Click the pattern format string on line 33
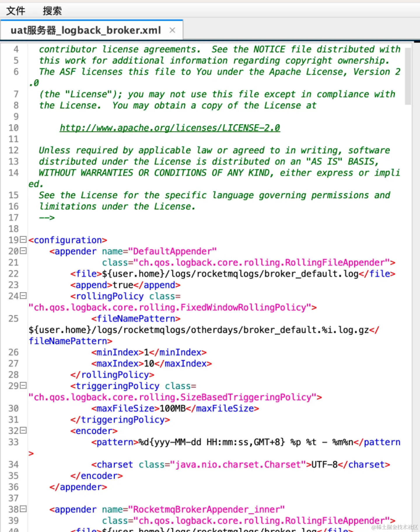420x532 pixels. click(246, 442)
